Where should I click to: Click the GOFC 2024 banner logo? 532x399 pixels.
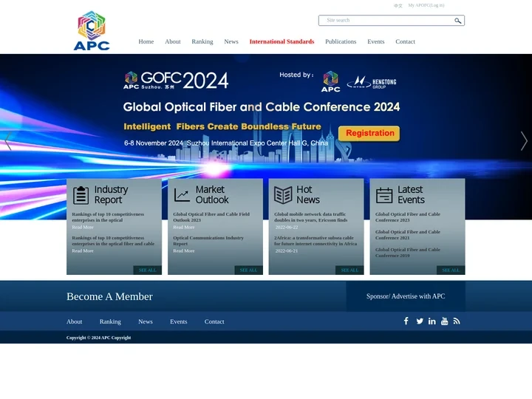pyautogui.click(x=176, y=81)
